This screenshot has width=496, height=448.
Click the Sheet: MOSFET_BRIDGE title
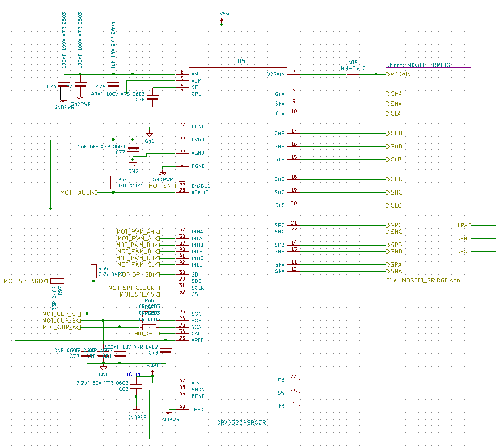point(420,65)
